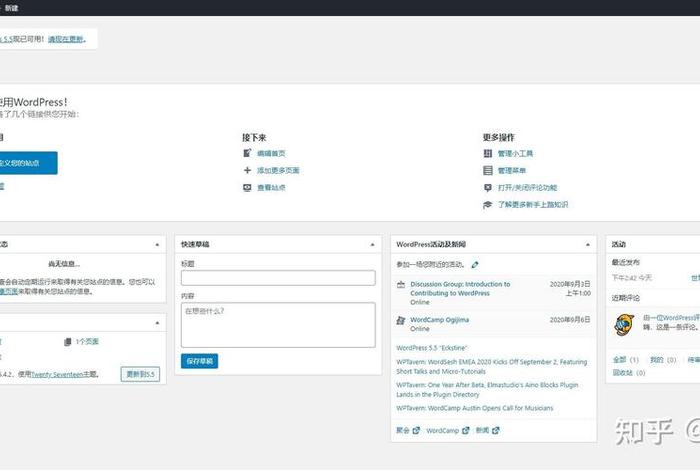Click the external link icon next to 新闻
Image resolution: width=700 pixels, height=470 pixels.
coord(496,430)
